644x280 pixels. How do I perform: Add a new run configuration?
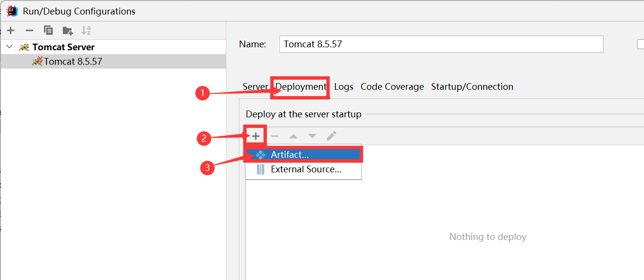11,30
